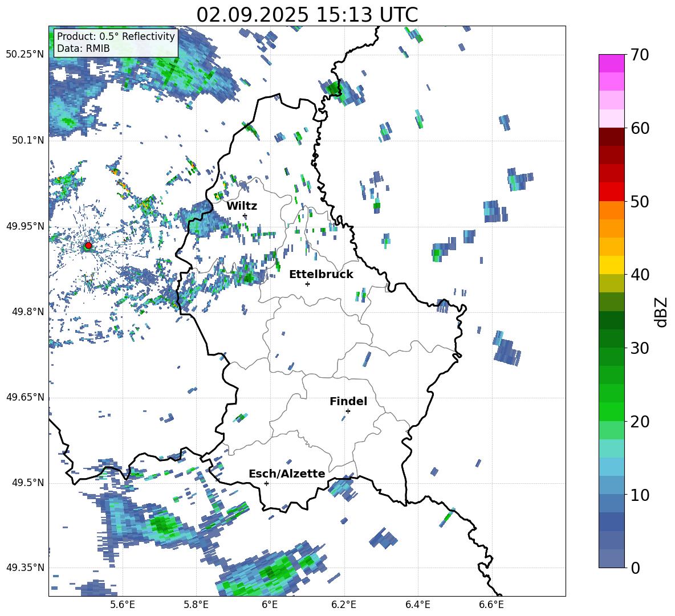Screen dimensions: 675x616
Task: Click the 'Data: RMIB' label
Action: pos(83,48)
